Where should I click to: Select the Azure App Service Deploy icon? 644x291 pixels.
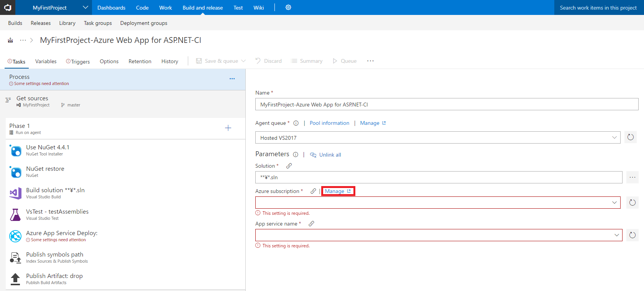tap(15, 236)
